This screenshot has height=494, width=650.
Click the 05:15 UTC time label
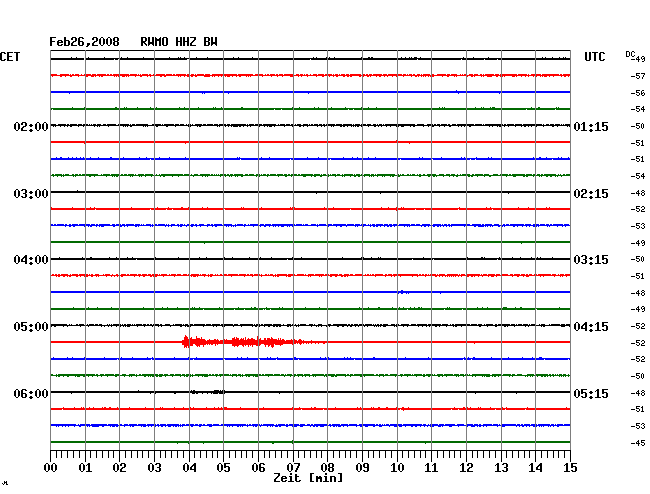coord(591,393)
